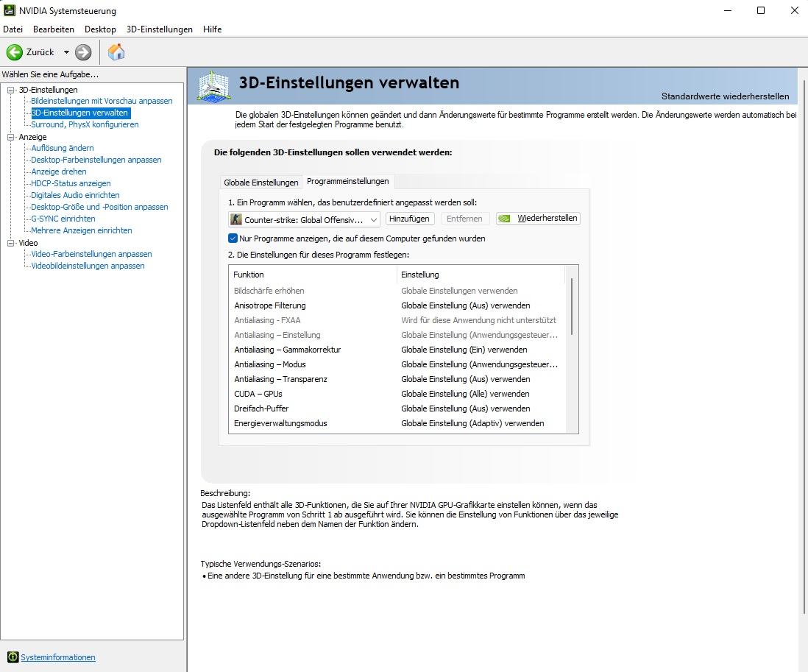The image size is (808, 672).
Task: Maximize the NVIDIA Systemsteuerung window
Action: pos(761,10)
